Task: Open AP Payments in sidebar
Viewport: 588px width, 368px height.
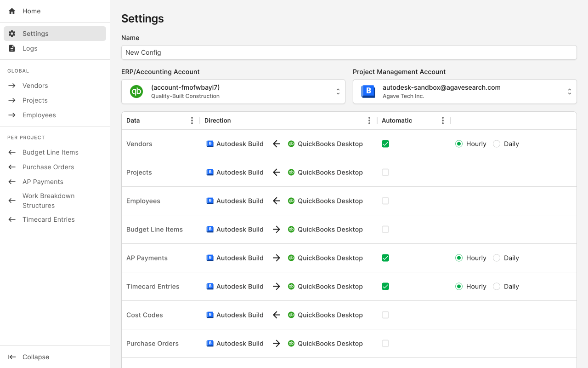Action: 55,182
